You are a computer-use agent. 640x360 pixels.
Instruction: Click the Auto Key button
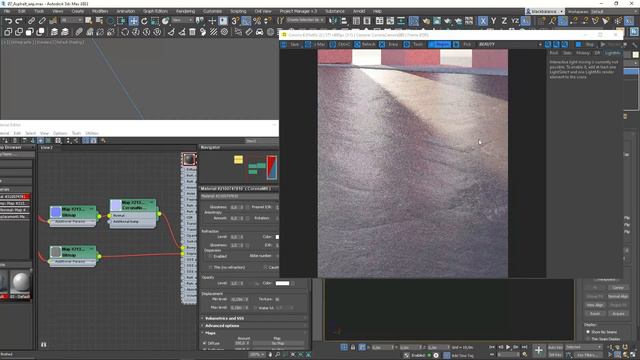click(555, 347)
